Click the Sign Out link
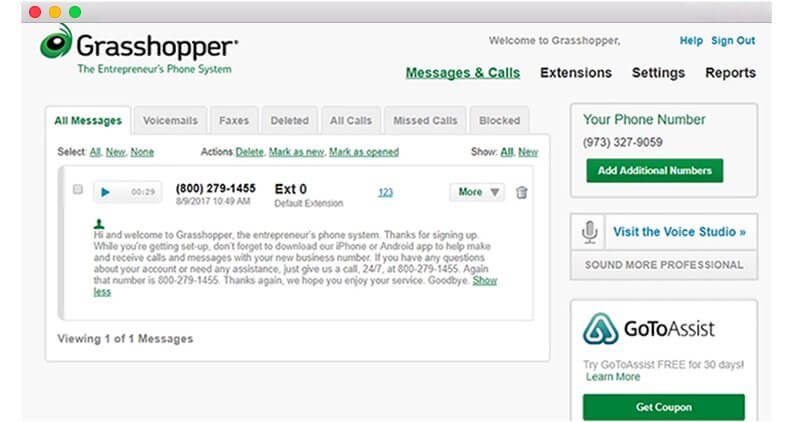Viewport: 793px width, 422px height. pos(733,40)
